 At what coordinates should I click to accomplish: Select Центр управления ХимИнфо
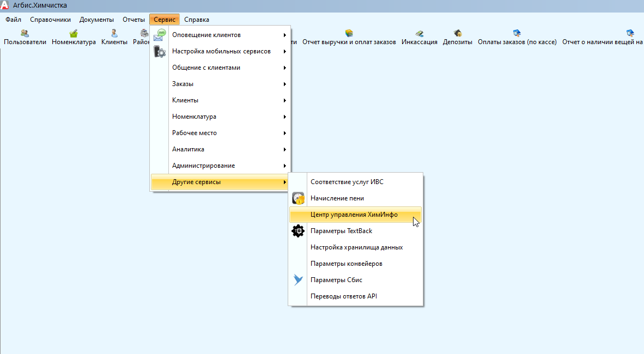(354, 215)
